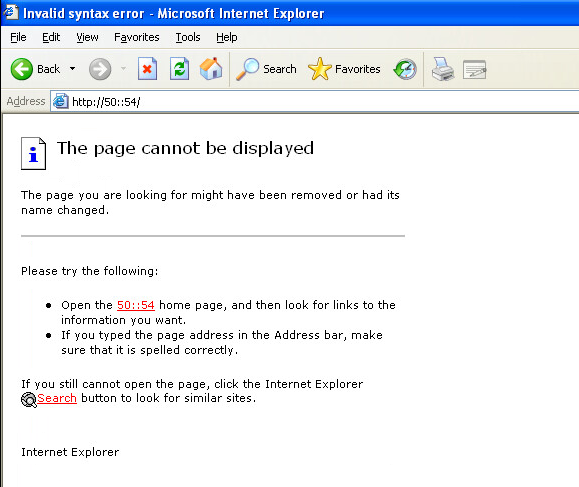
Task: Open Favorites using the star toolbar button
Action: click(344, 69)
